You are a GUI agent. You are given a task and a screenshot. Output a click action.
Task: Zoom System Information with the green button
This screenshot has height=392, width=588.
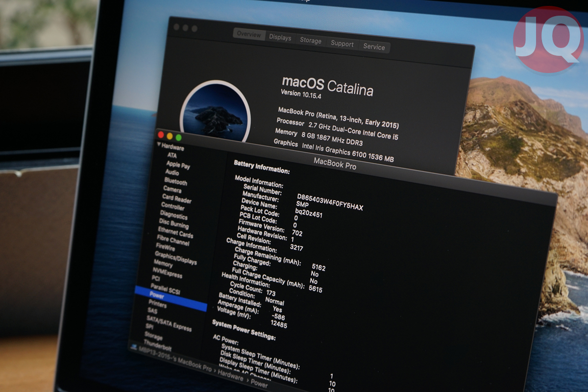178,138
